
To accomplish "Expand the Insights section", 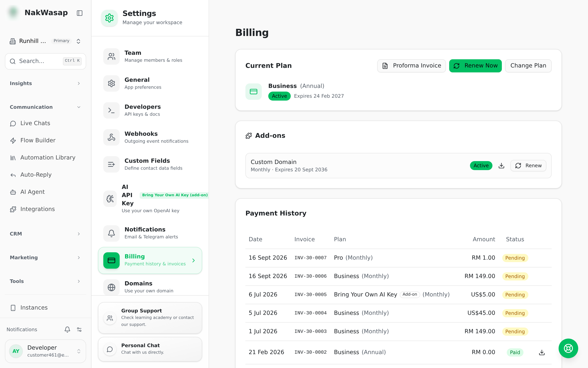I will 46,83.
